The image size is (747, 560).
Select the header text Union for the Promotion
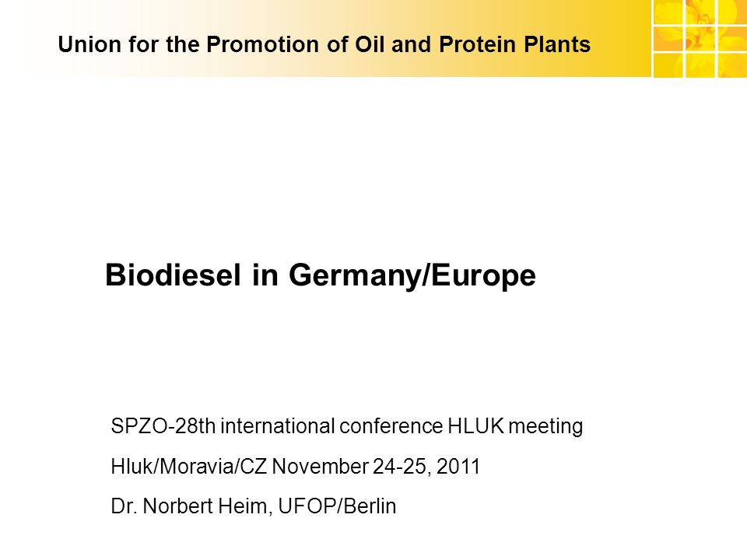188,44
